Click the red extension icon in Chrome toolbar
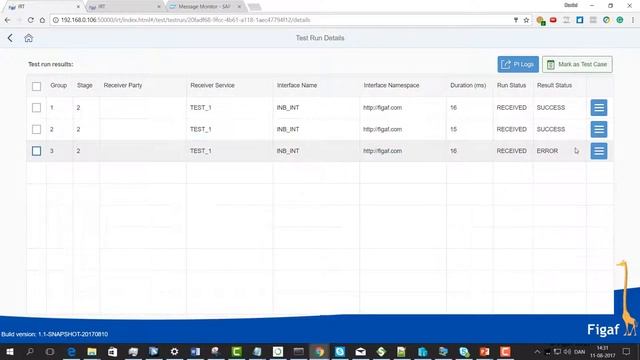Image resolution: width=640 pixels, height=360 pixels. point(553,20)
